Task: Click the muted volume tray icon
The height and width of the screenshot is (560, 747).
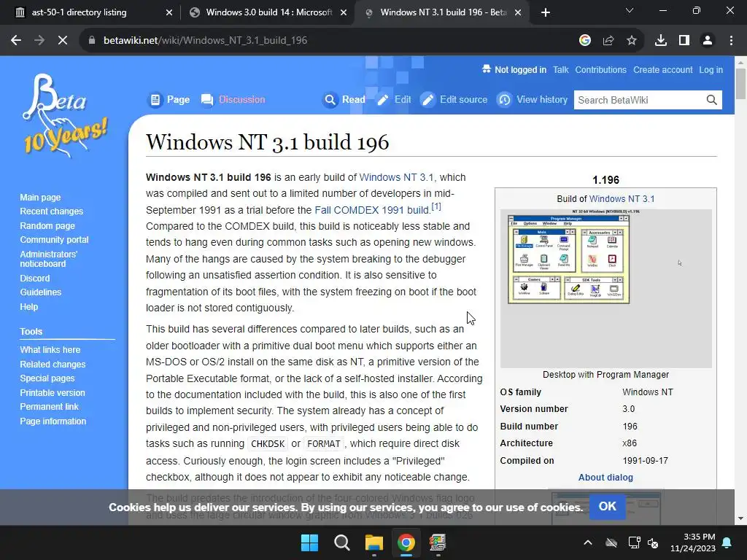Action: [x=653, y=542]
